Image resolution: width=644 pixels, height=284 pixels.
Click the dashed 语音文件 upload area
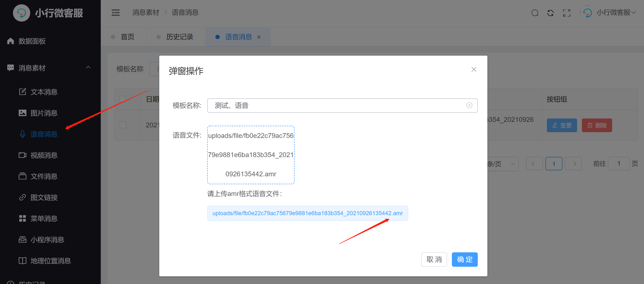250,155
